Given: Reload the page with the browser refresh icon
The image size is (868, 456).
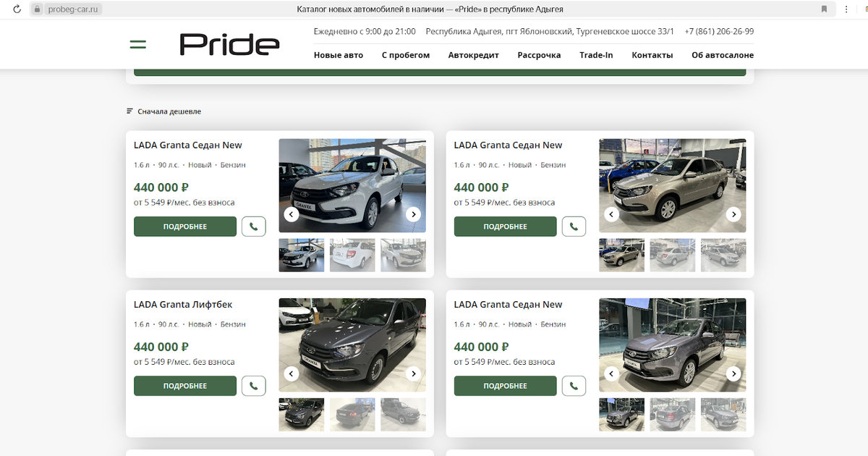Looking at the screenshot, I should 17,9.
